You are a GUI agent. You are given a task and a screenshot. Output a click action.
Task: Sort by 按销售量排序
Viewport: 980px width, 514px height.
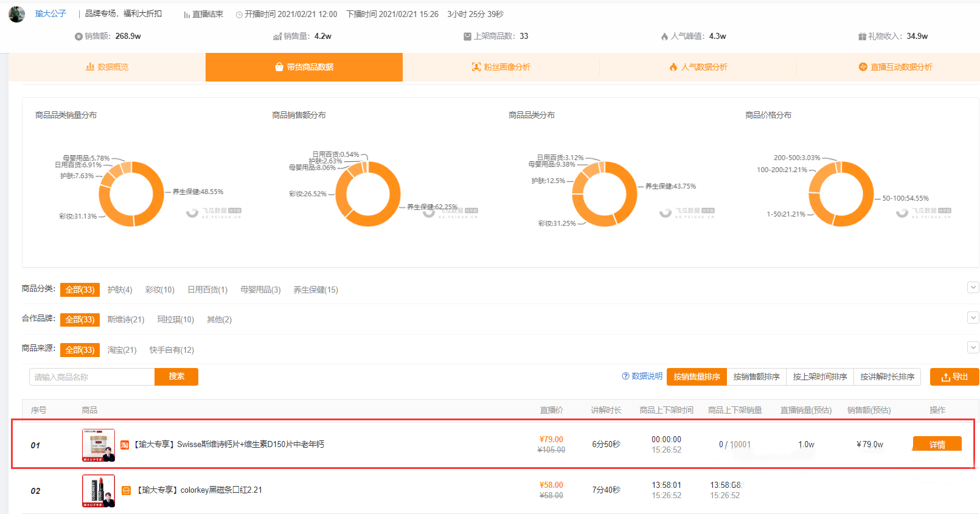click(x=697, y=377)
